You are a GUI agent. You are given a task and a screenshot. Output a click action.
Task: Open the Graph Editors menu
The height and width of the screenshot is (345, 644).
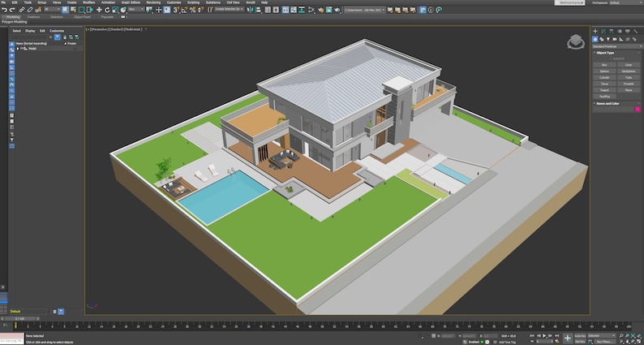pos(131,2)
